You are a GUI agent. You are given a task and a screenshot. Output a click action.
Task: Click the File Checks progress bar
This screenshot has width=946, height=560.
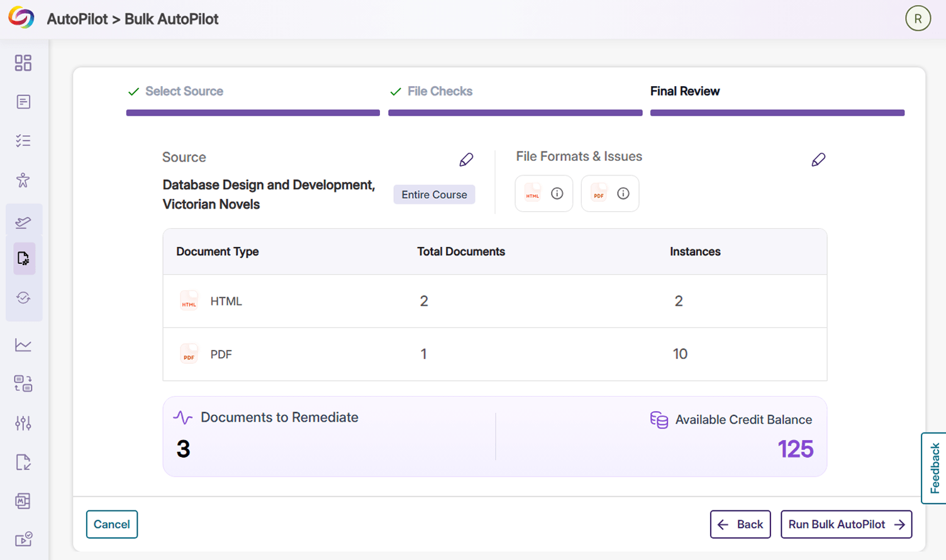[x=515, y=113]
